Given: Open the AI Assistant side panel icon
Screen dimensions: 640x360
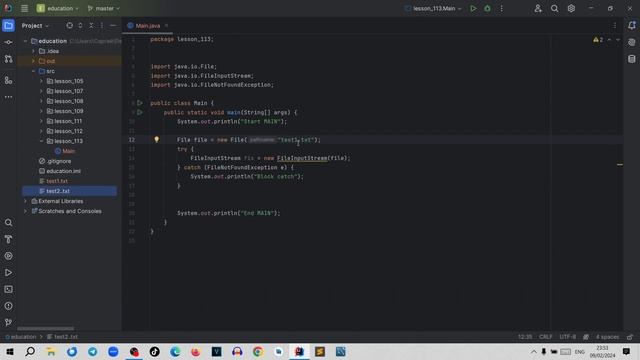Looking at the screenshot, I should [632, 42].
